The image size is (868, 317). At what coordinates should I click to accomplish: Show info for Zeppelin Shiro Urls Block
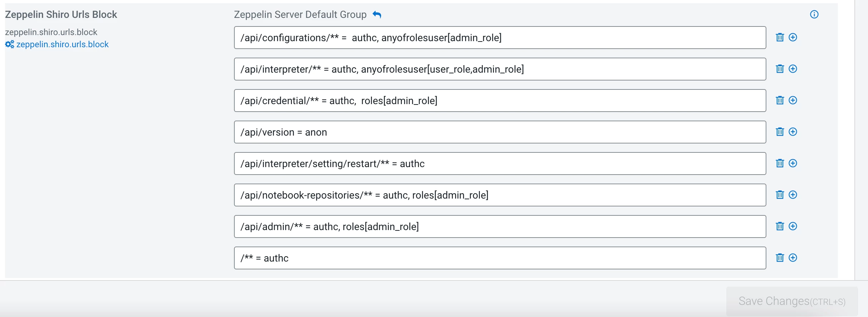[x=814, y=14]
